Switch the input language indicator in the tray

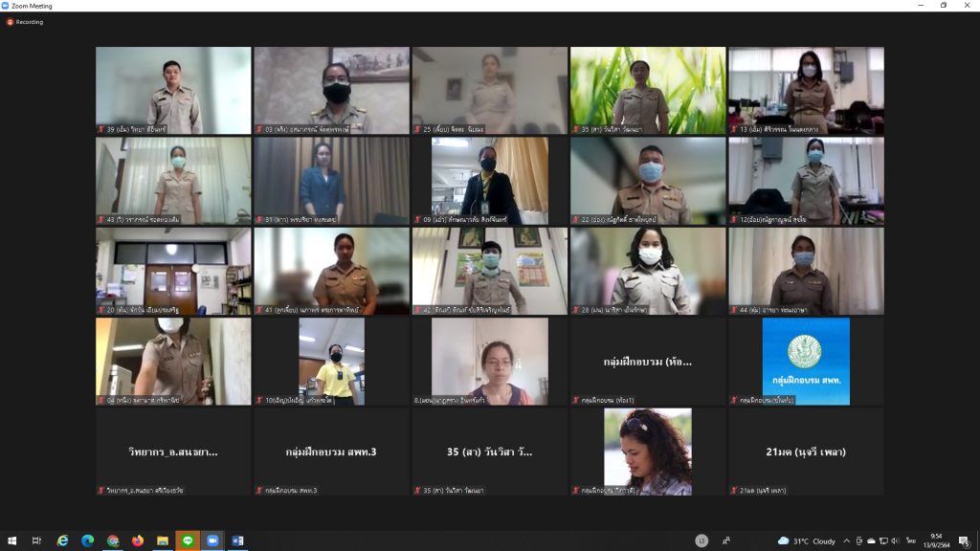coord(911,540)
